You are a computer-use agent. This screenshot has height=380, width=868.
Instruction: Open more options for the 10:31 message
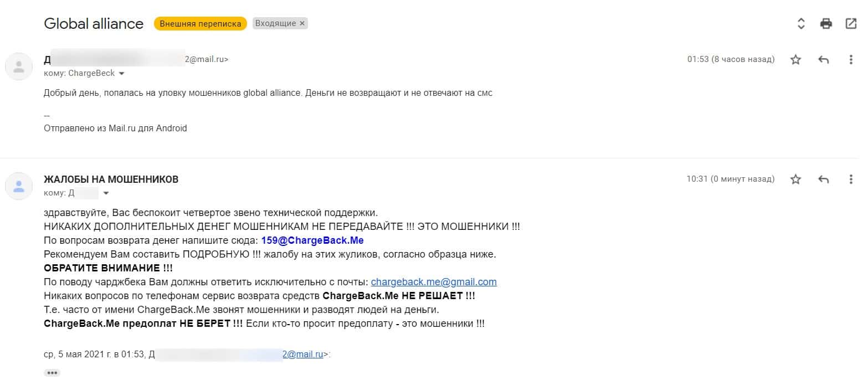point(851,179)
